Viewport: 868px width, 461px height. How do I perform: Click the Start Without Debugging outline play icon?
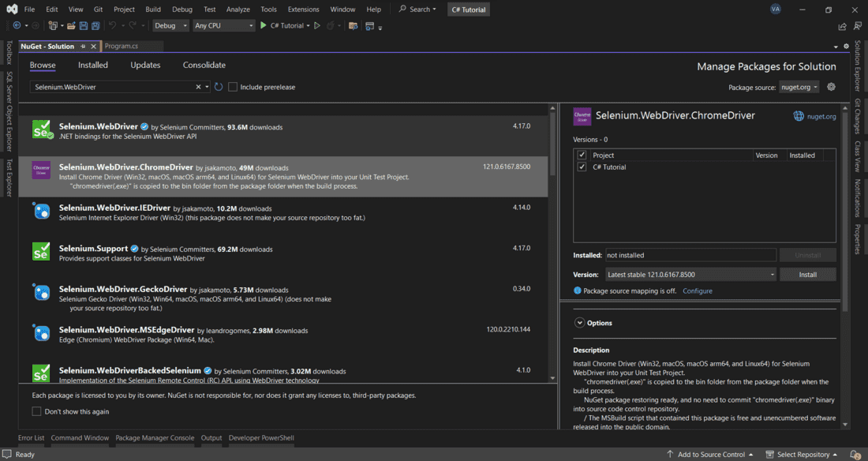pos(317,25)
